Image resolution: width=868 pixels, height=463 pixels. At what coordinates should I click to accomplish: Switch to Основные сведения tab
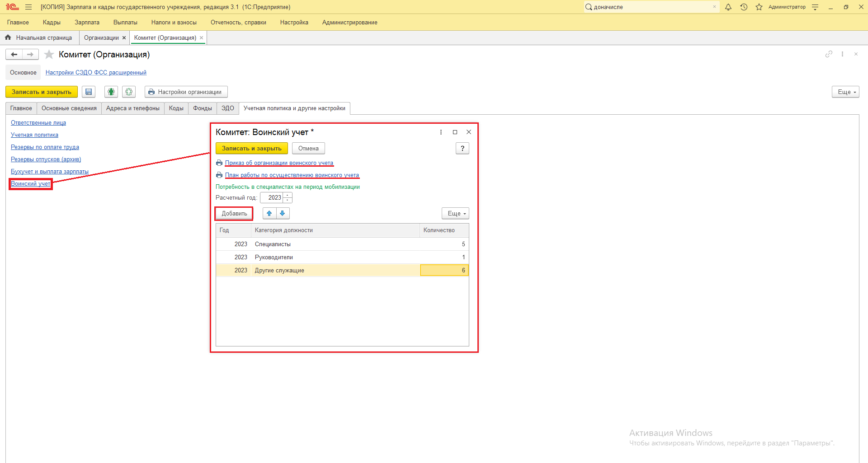tap(69, 108)
